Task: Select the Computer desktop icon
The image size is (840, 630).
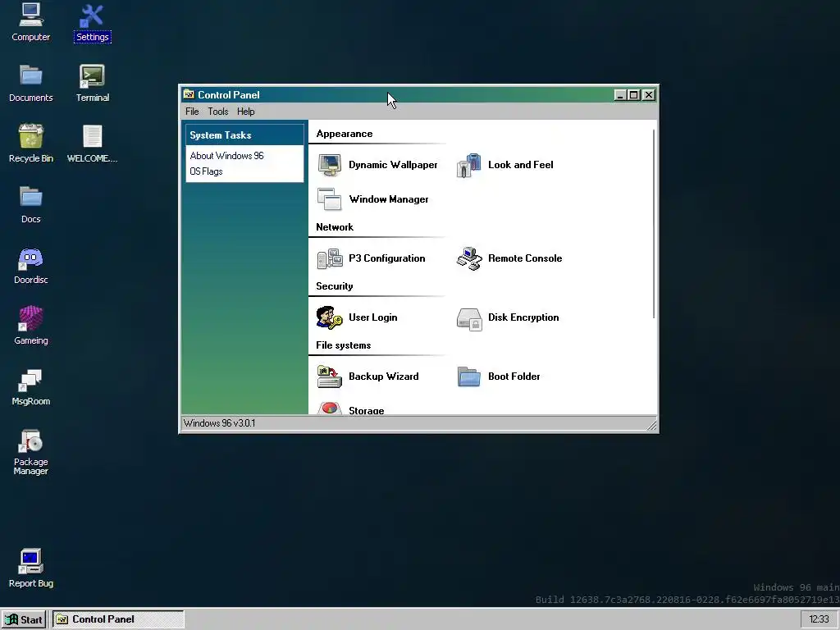Action: [30, 22]
